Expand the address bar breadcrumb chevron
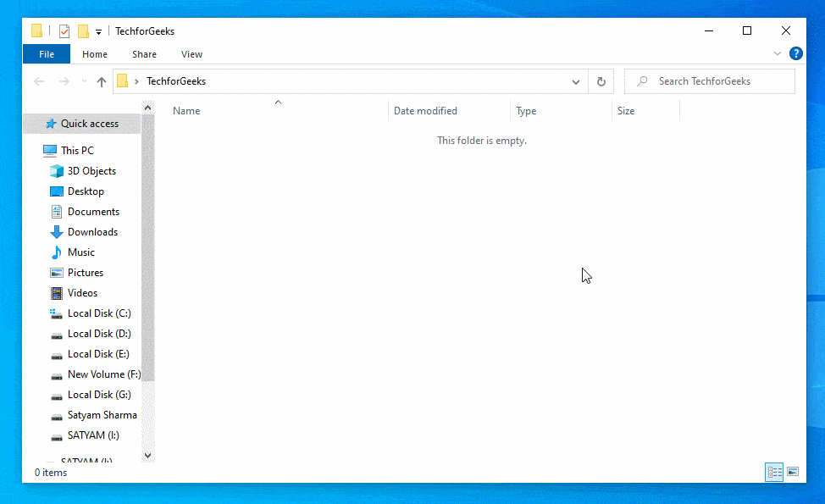 137,81
